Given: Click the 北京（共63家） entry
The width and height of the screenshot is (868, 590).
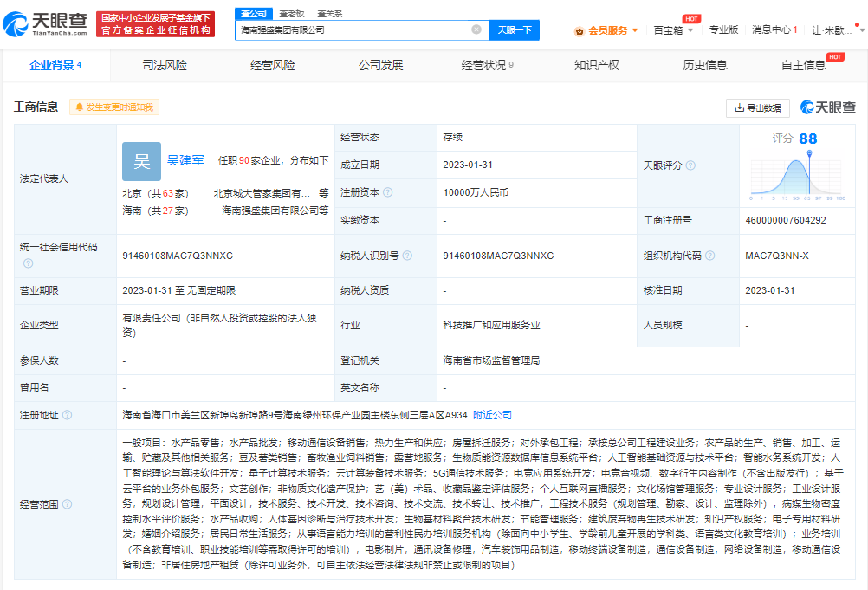Looking at the screenshot, I should click(156, 193).
